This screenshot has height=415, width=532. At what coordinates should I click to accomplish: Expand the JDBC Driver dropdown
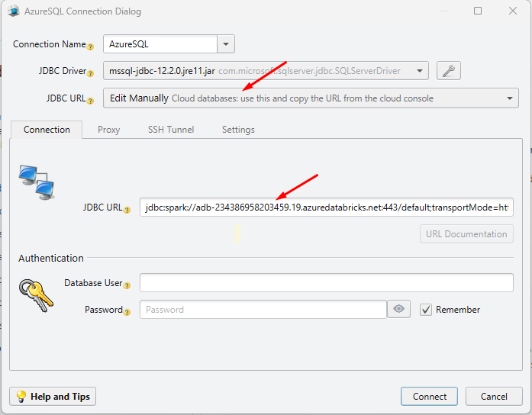[420, 71]
